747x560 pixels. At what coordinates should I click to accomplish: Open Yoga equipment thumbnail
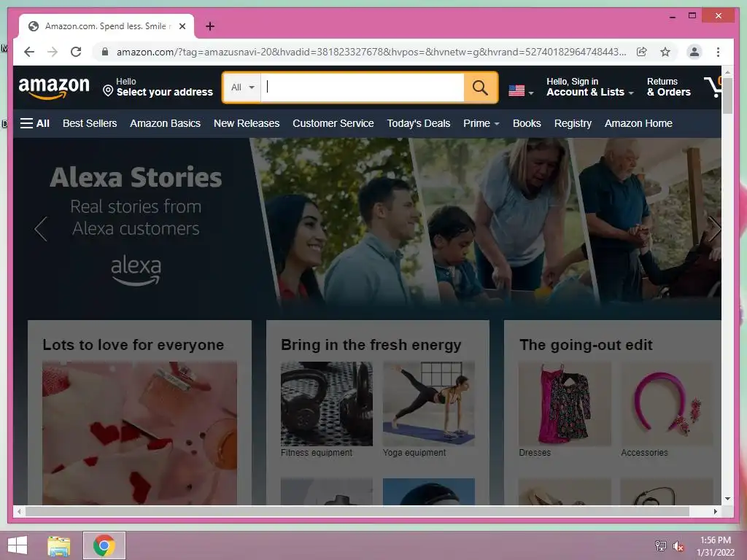tap(429, 404)
